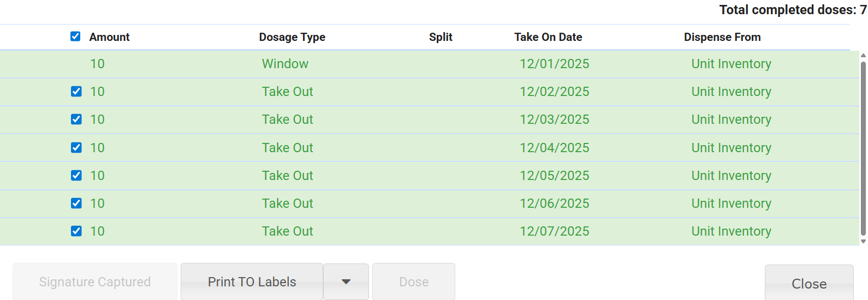Uncheck the 12/03/2025 Take Out dose

pos(76,119)
